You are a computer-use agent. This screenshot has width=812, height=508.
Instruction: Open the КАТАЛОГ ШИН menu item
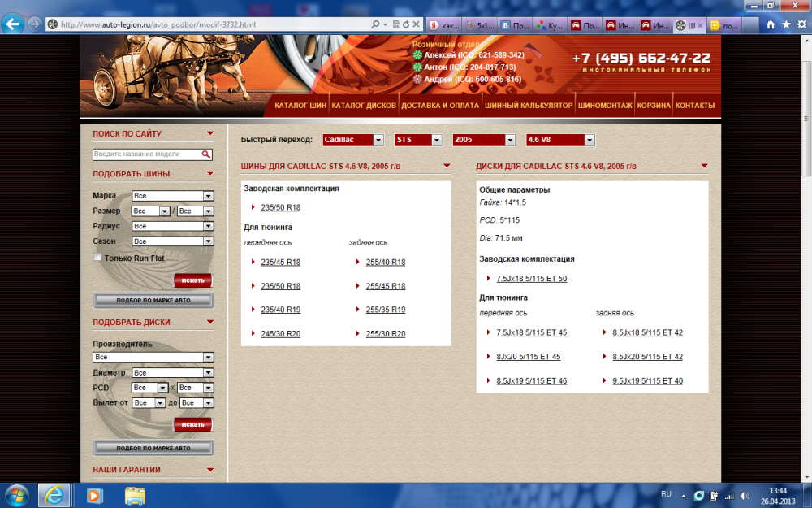(x=300, y=106)
